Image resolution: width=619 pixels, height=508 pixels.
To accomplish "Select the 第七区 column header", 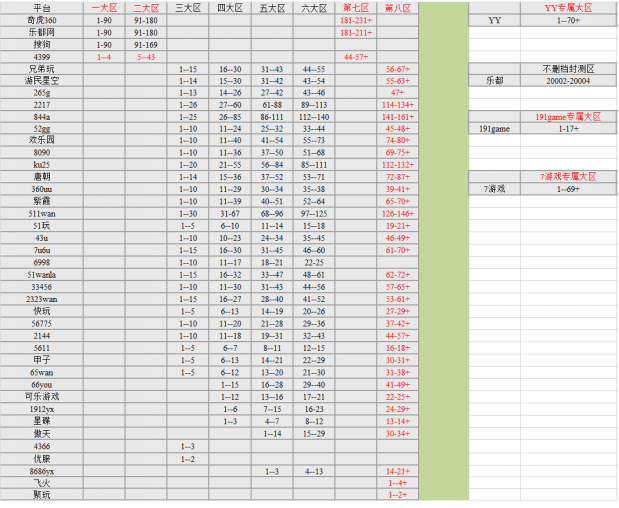I will (356, 7).
